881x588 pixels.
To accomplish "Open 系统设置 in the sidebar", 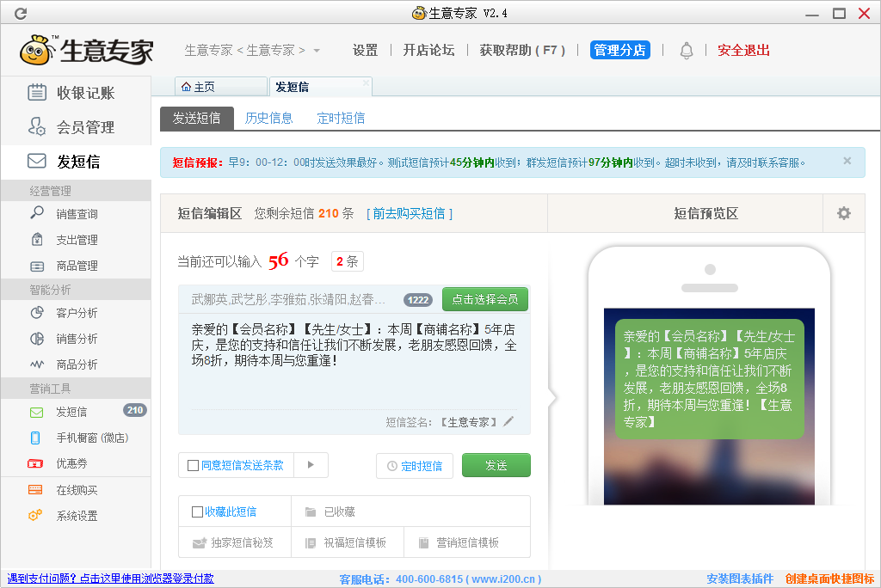I will [x=77, y=516].
